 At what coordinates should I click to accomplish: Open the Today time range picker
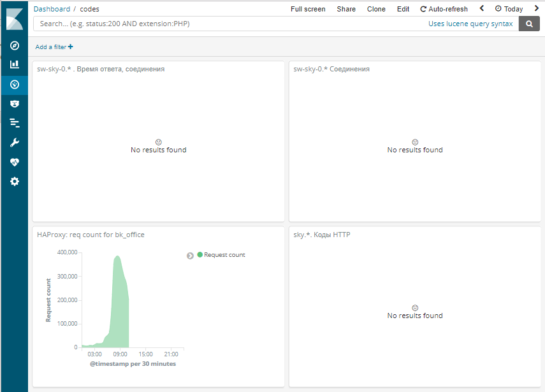tap(509, 9)
